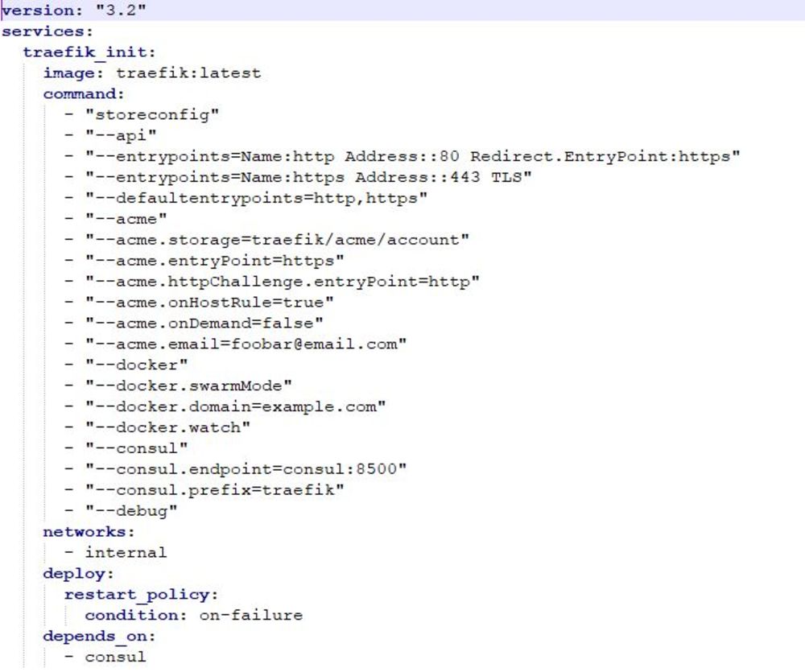The height and width of the screenshot is (672, 805).
Task: Click the version: "3.2" line
Action: tap(74, 10)
